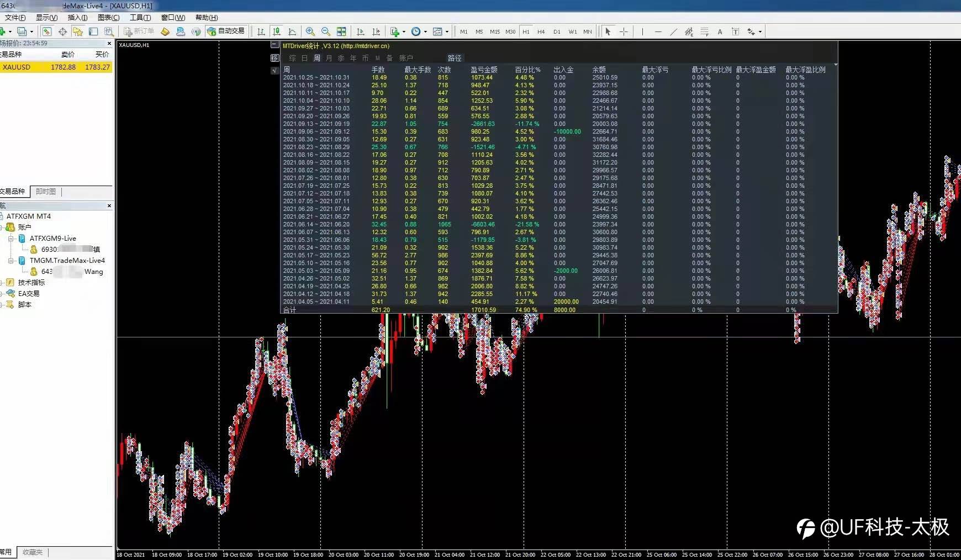This screenshot has width=961, height=560.
Task: Open the Profiles toolbar icon
Action: [22, 31]
